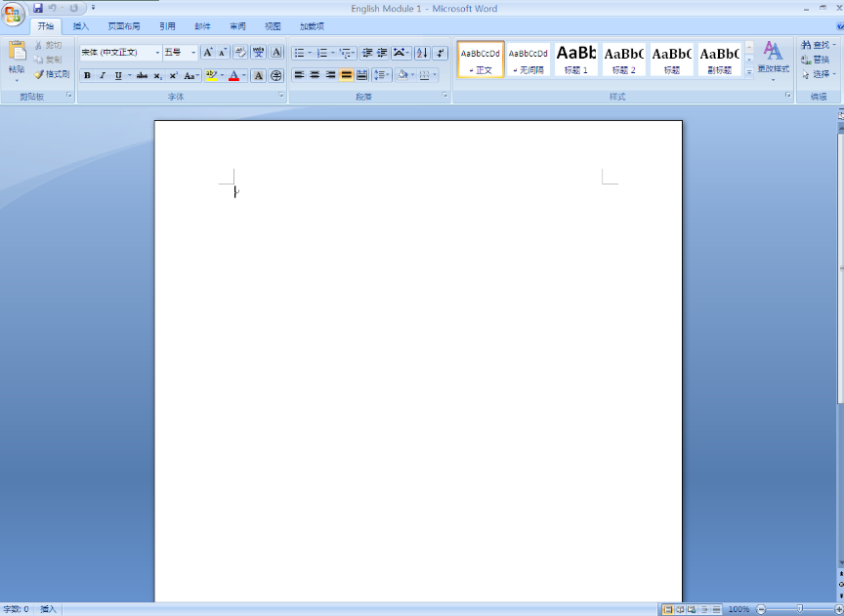844x616 pixels.
Task: Apply the 标题 1 heading style
Action: pyautogui.click(x=576, y=59)
